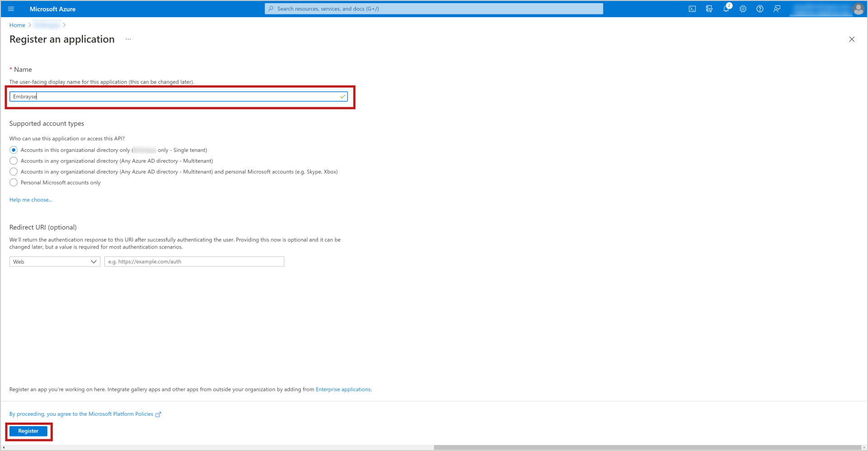Image resolution: width=868 pixels, height=451 pixels.
Task: Click the 'Supported account types' heading
Action: click(x=47, y=123)
